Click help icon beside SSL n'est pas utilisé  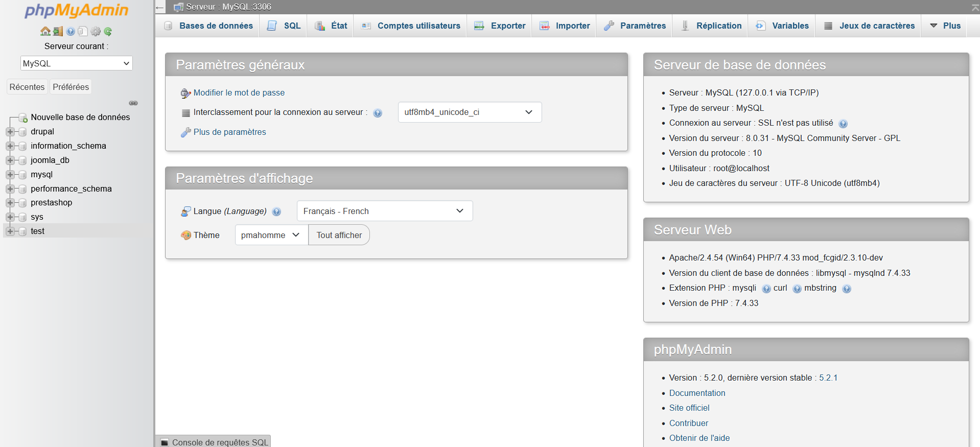pos(843,124)
